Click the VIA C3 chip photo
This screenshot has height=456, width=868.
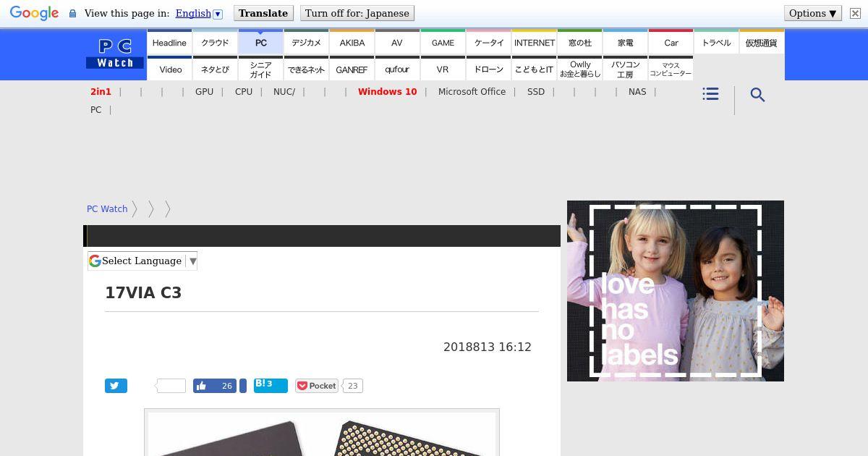tap(322, 434)
